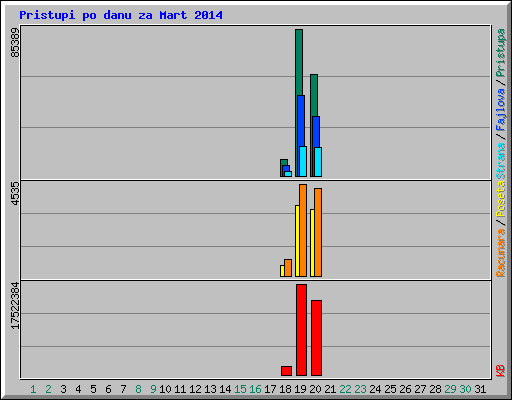Click day 31 on the date axis
Screen dimensions: 512x400
[480, 389]
